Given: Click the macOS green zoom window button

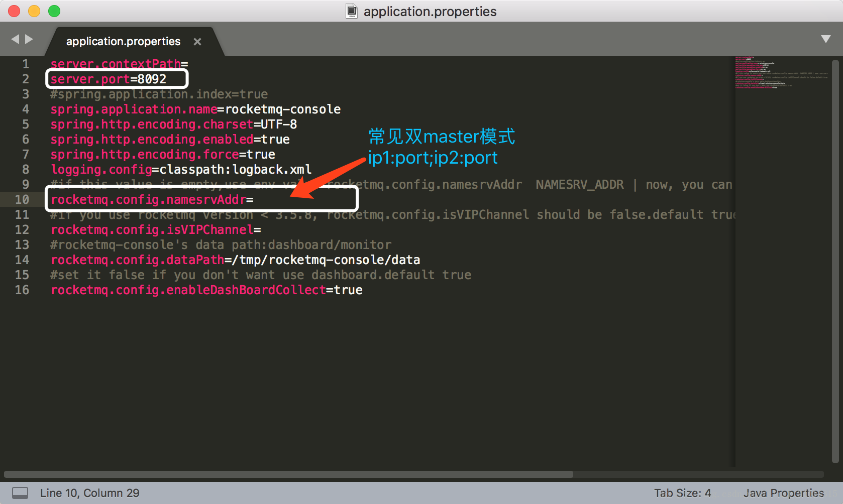Looking at the screenshot, I should click(54, 11).
